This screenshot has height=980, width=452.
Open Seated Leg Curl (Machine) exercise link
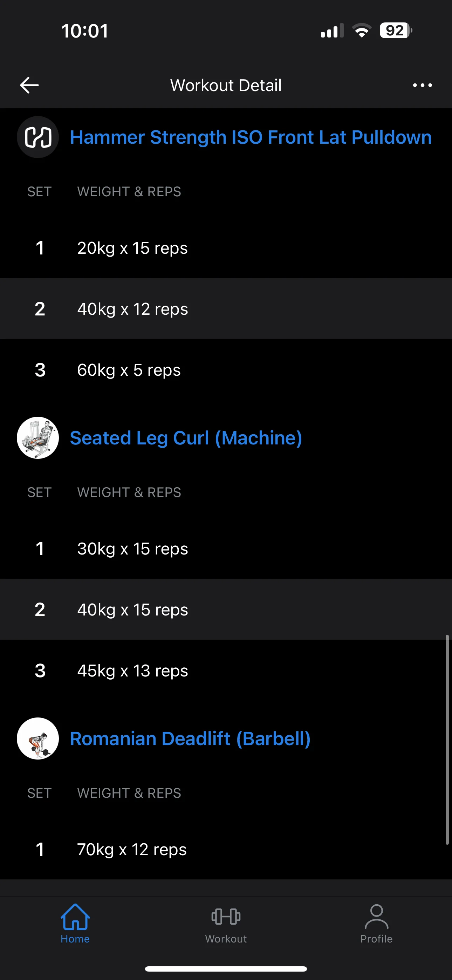[186, 438]
